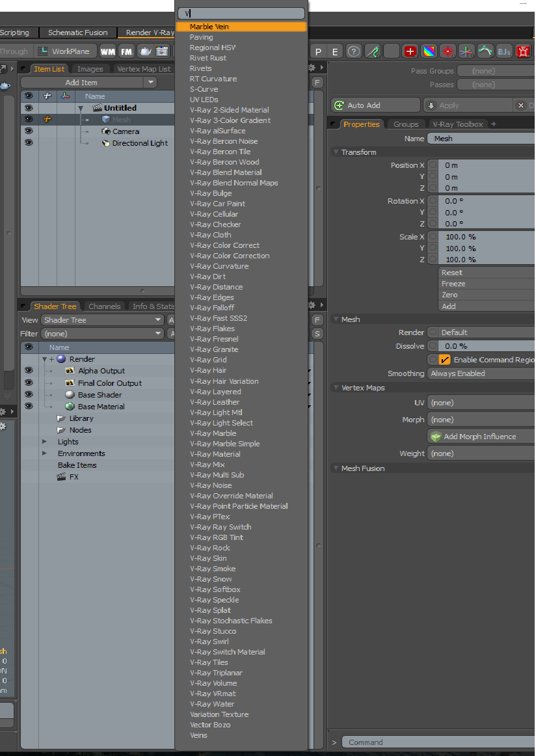This screenshot has width=536, height=756.
Task: Click the Name field containing Mesh
Action: click(x=481, y=139)
